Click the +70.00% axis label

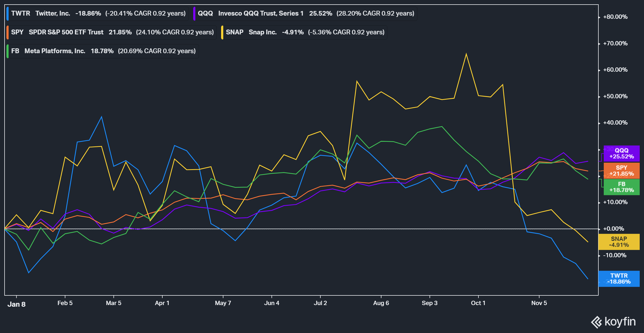(x=615, y=44)
